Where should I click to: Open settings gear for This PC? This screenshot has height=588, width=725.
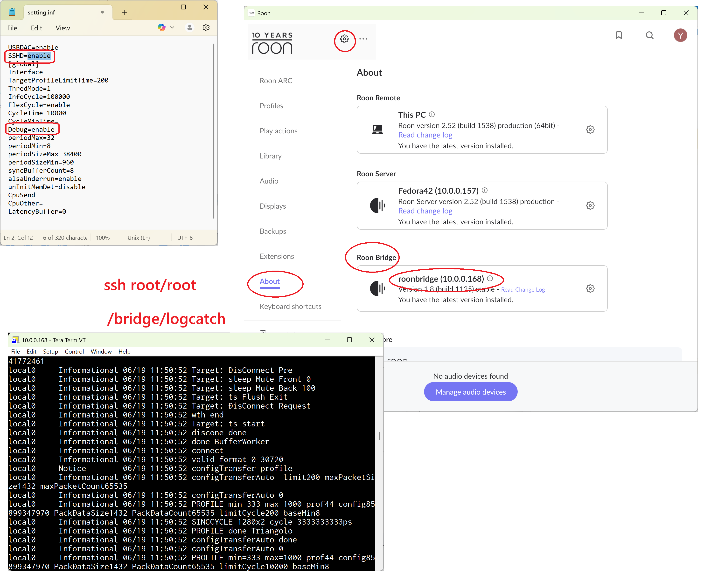point(590,129)
